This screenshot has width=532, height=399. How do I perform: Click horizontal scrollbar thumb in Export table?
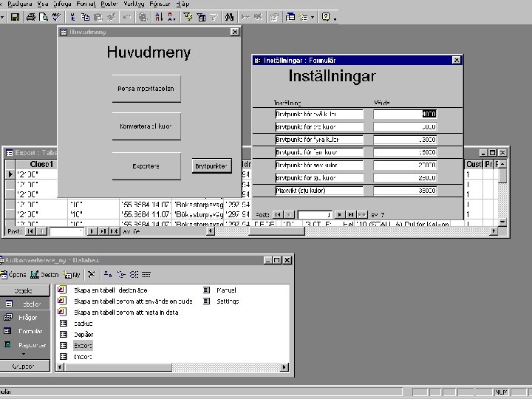(x=277, y=231)
